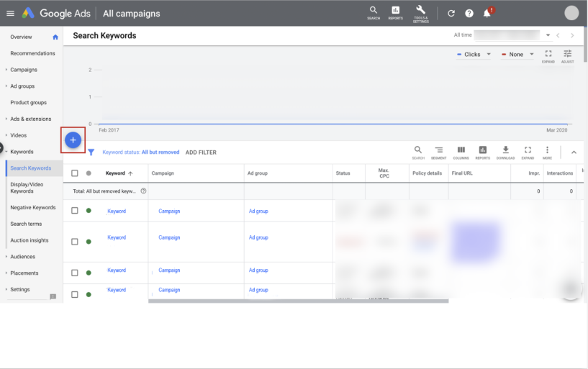Expand Campaigns in sidebar

coord(6,70)
